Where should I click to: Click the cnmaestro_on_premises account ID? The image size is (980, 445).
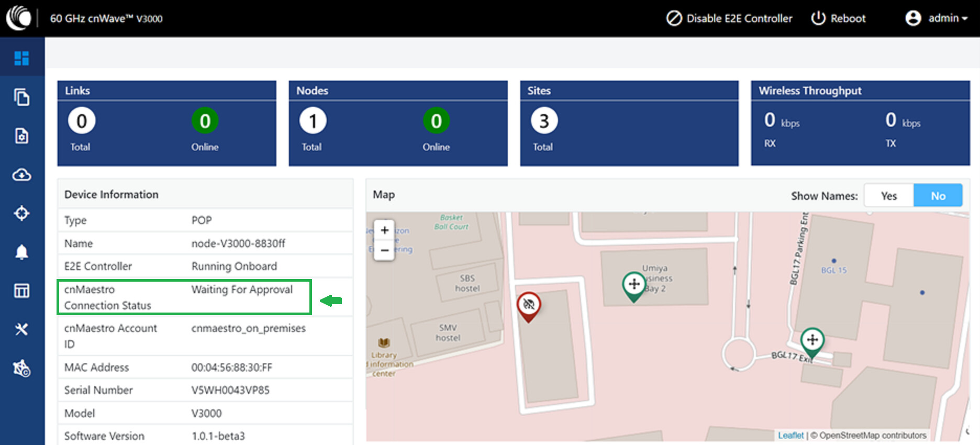pos(249,328)
